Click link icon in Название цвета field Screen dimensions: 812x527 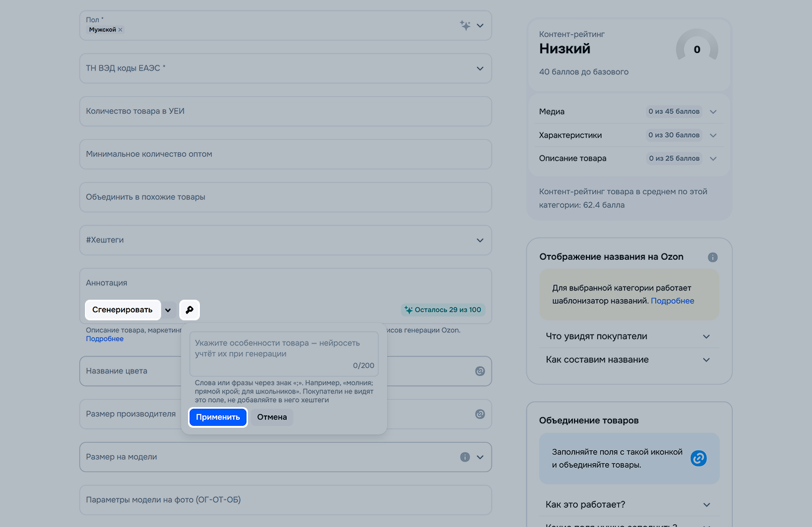click(480, 371)
